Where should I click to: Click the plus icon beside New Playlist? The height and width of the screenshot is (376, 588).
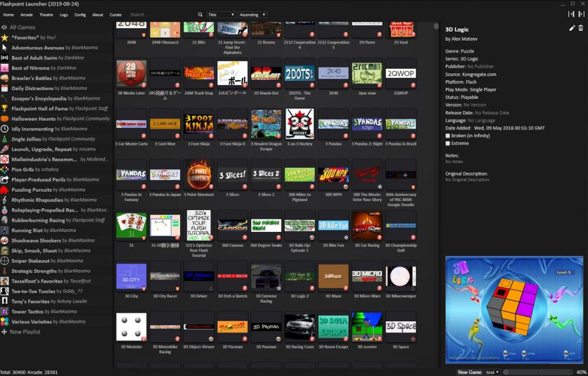4,332
